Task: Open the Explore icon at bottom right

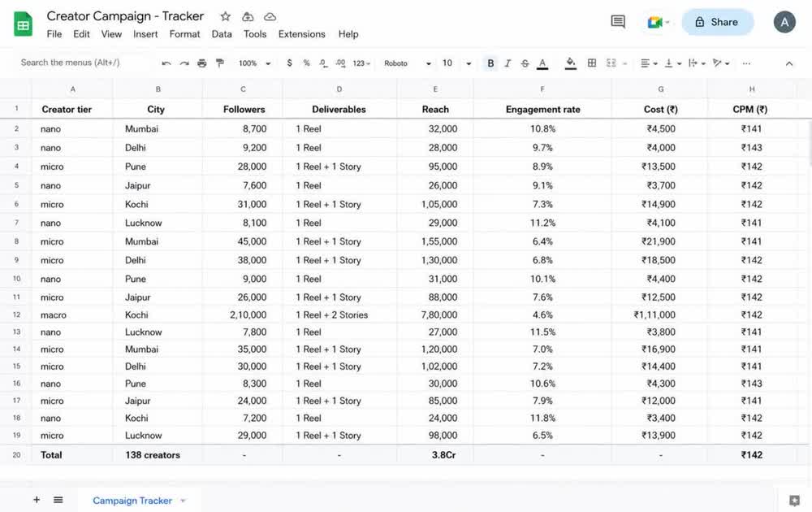Action: 794,501
